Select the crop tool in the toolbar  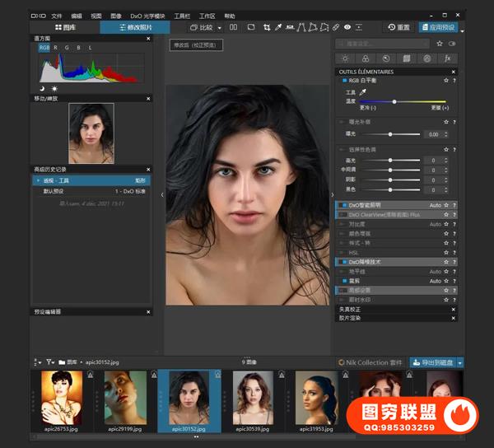(x=266, y=27)
